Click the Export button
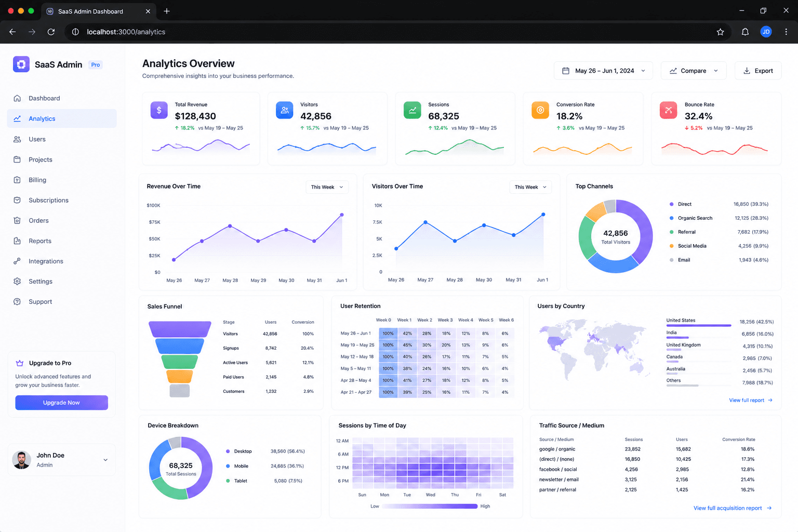The height and width of the screenshot is (532, 798). click(758, 71)
